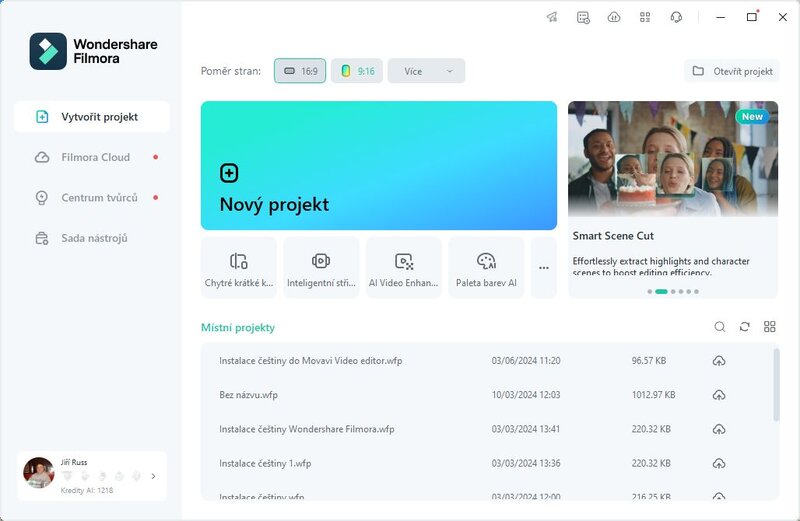Viewport: 800px width, 521px height.
Task: Launch the Chytré krátké k... tool
Action: (x=239, y=267)
